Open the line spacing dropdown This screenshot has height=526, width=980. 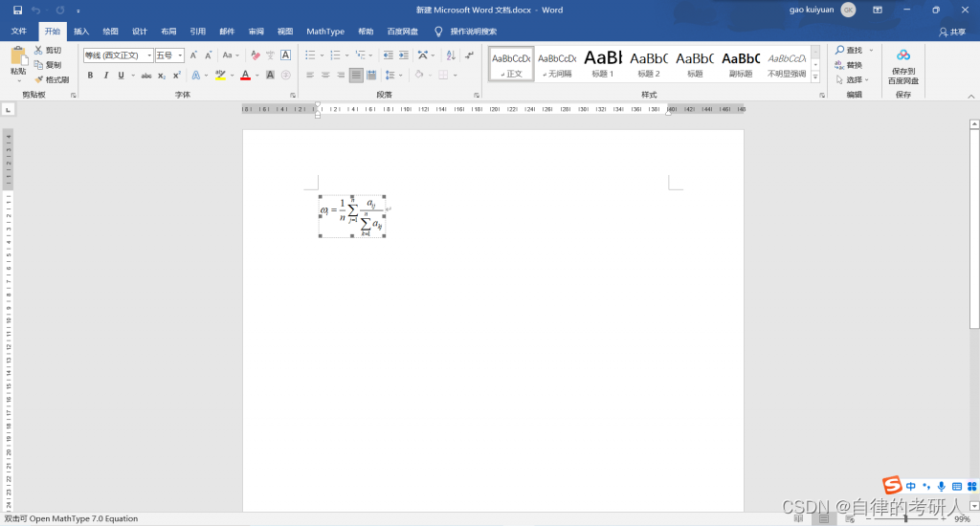coord(393,75)
